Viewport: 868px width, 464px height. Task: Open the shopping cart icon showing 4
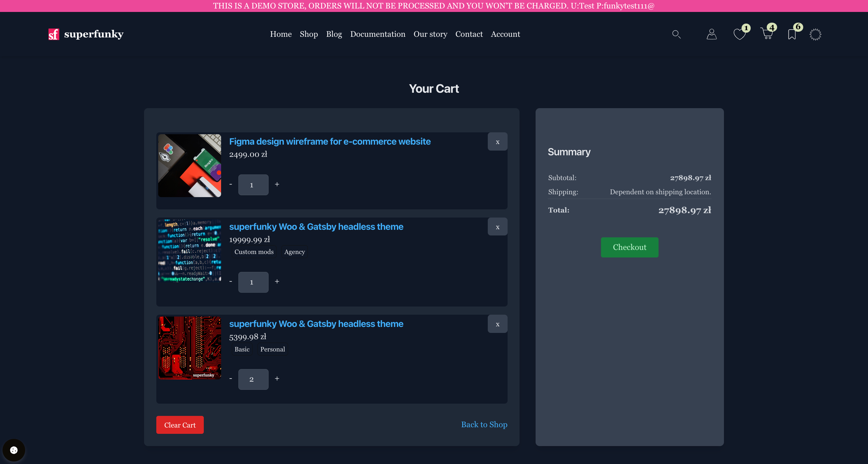coord(767,34)
